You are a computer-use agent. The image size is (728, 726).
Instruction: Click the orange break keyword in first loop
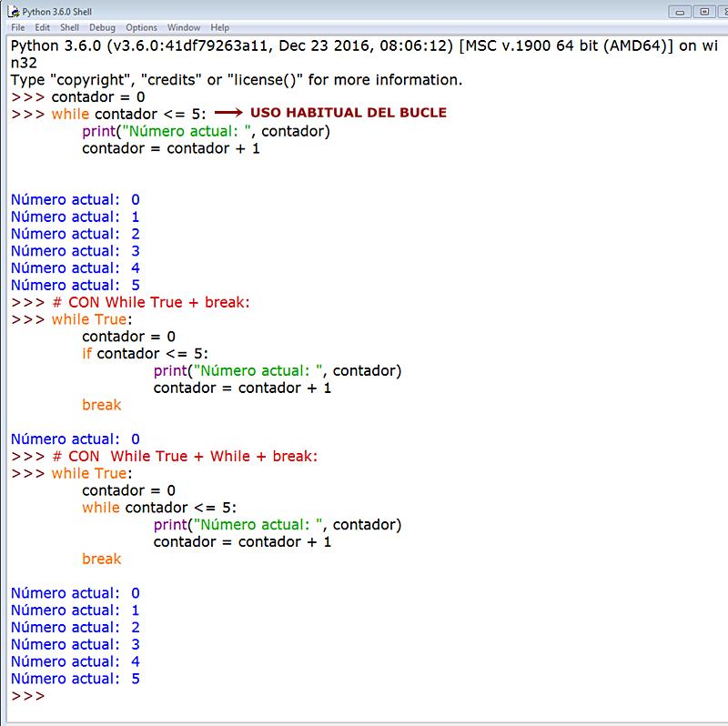point(101,405)
